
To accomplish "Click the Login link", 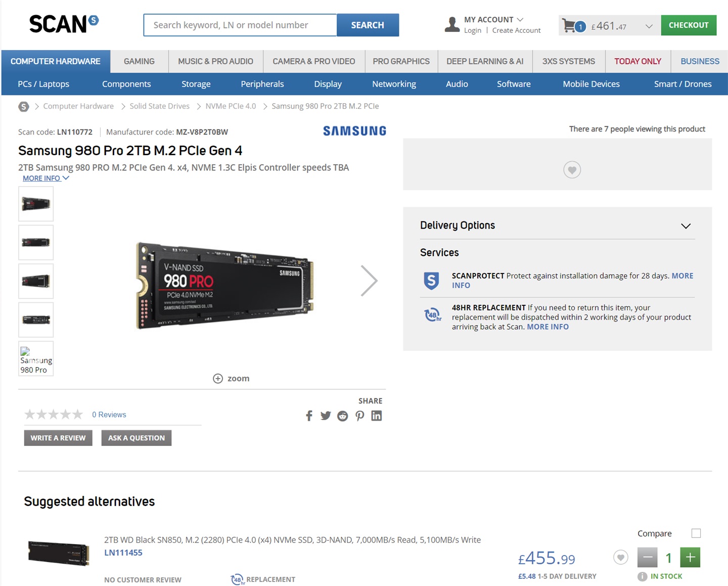I will (x=473, y=30).
